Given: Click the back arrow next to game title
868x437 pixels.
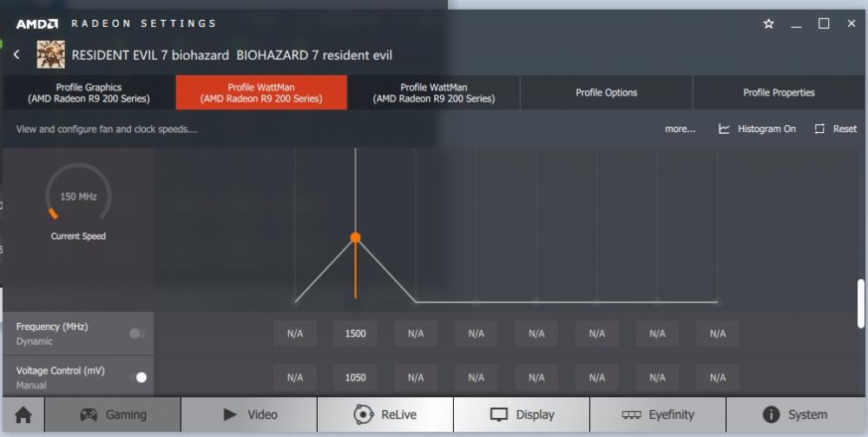Looking at the screenshot, I should (16, 55).
